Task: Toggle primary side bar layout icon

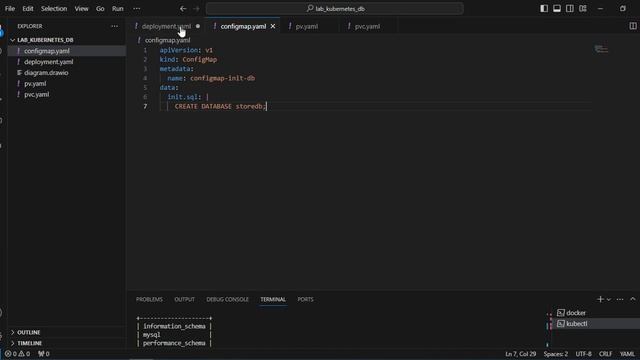Action: pyautogui.click(x=544, y=9)
